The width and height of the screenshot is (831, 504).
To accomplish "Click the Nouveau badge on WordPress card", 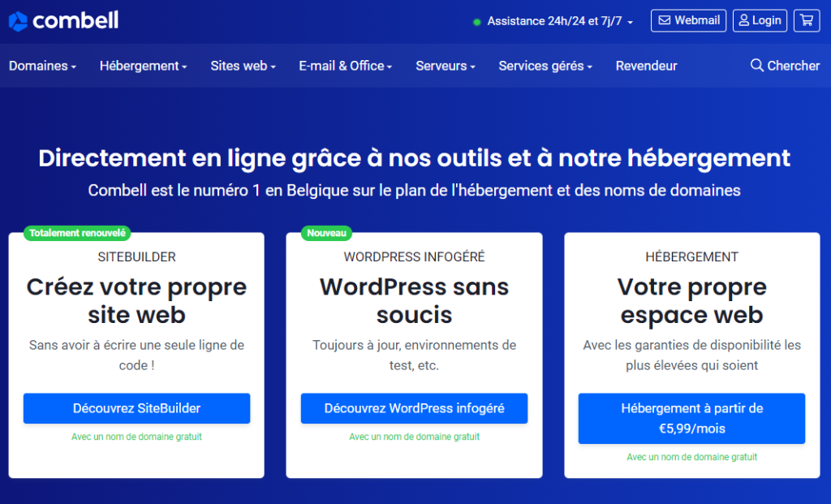I will point(327,233).
